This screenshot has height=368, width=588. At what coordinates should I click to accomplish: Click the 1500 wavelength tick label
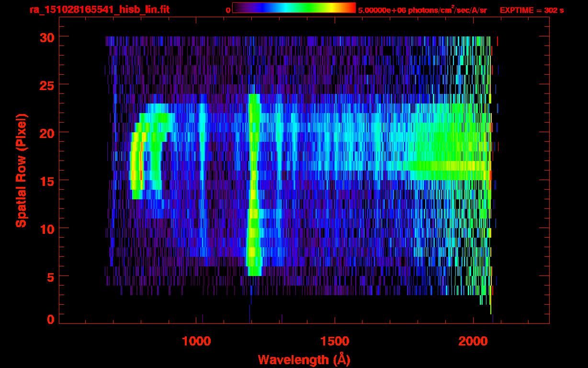[x=335, y=341]
